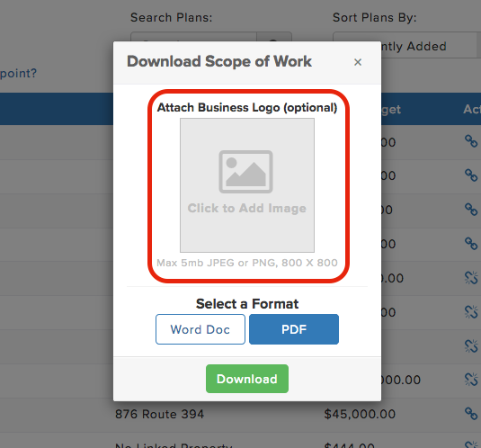The image size is (481, 448).
Task: Select the PDF format option
Action: pyautogui.click(x=294, y=329)
